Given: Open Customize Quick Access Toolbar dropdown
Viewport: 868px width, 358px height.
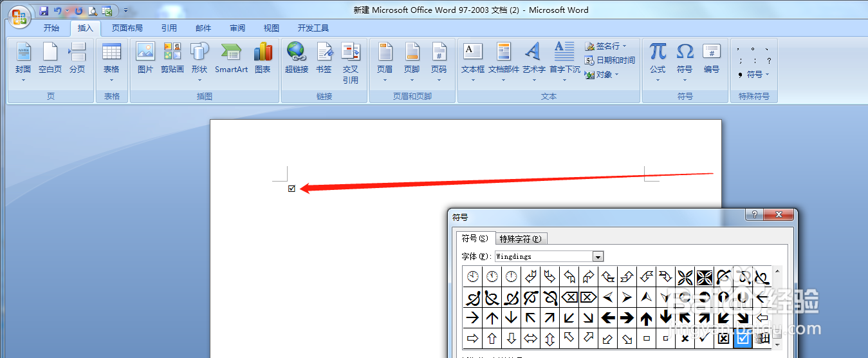Looking at the screenshot, I should coord(125,11).
